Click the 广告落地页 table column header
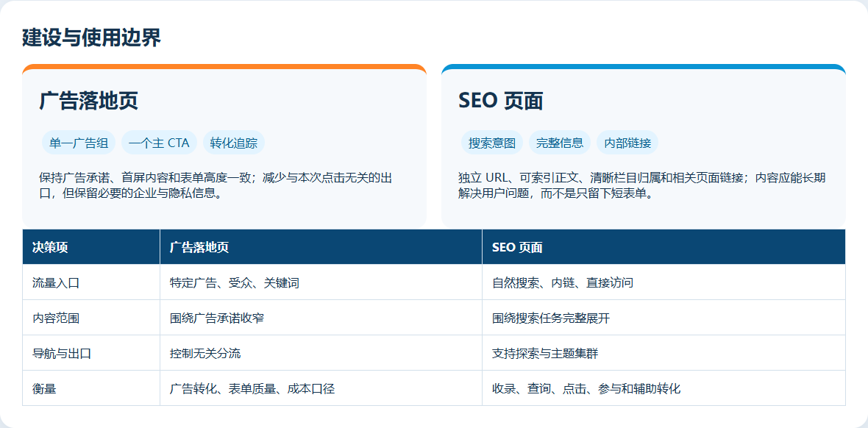 321,247
